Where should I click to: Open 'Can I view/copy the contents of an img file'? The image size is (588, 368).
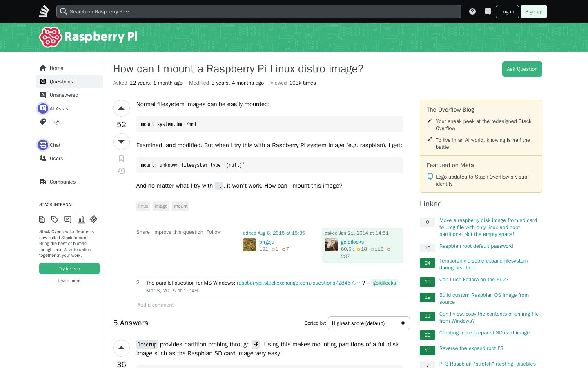(489, 317)
